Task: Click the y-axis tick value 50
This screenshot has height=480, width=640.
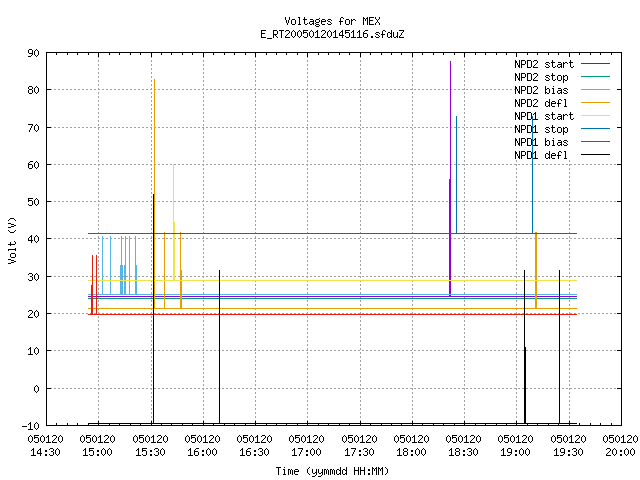Action: 33,202
